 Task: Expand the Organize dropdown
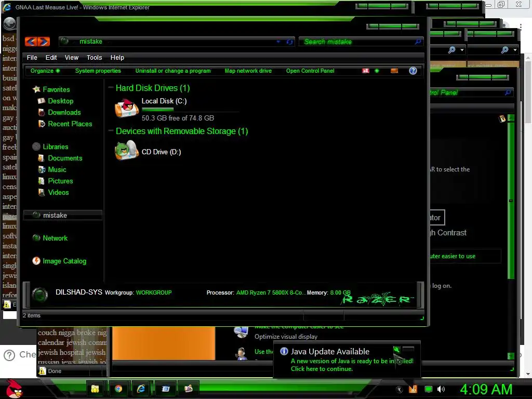[45, 71]
